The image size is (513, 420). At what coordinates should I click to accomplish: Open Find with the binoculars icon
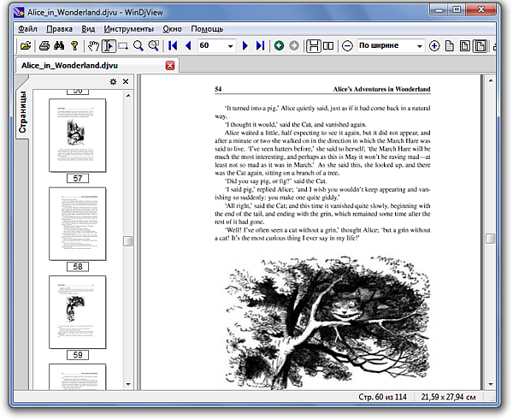click(59, 45)
